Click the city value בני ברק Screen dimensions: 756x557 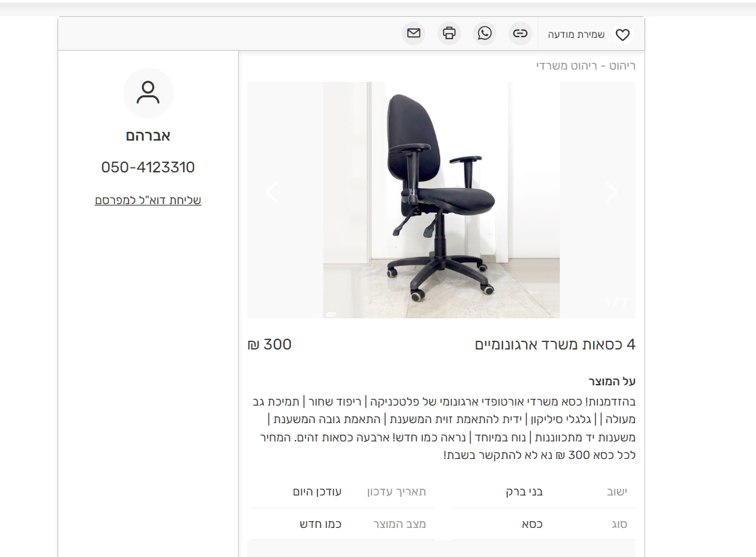coord(524,492)
